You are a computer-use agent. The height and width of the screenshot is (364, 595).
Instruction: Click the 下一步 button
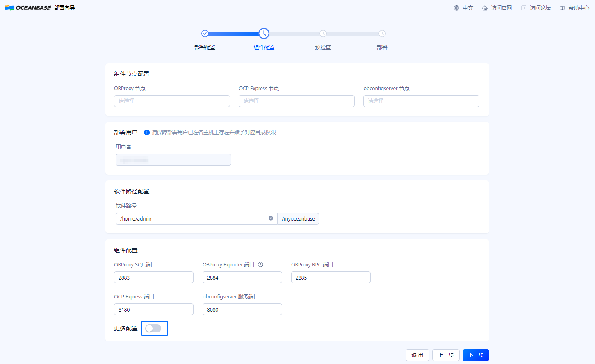tap(476, 355)
